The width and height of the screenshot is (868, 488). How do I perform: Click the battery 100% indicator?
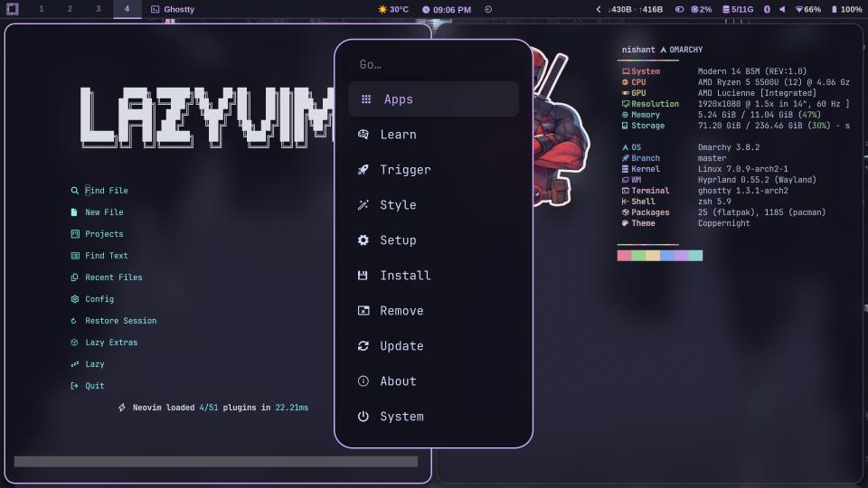[847, 9]
